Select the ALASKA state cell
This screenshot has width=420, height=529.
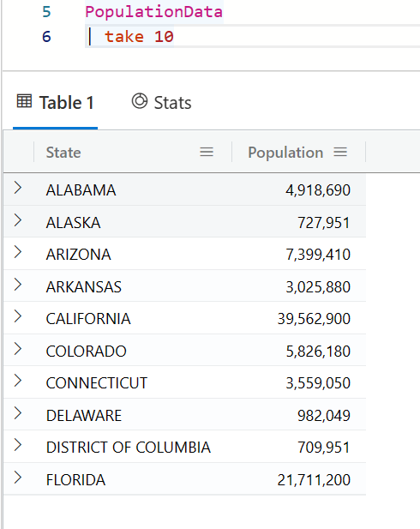[x=73, y=223]
